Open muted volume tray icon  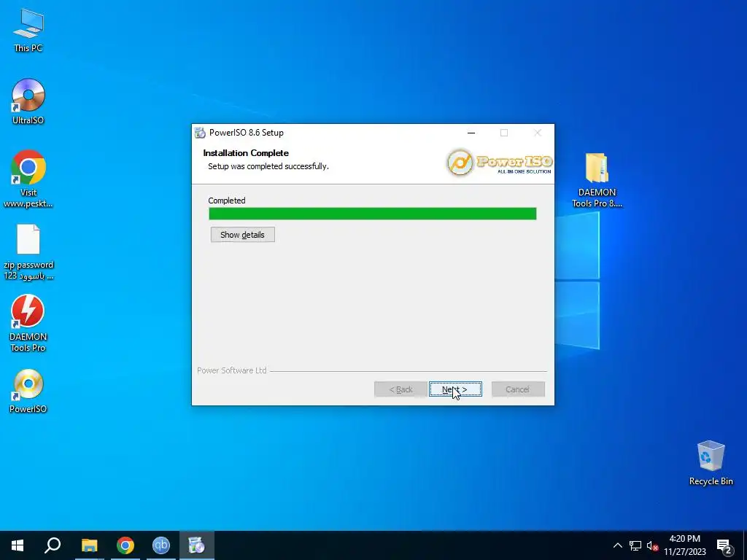click(x=652, y=545)
